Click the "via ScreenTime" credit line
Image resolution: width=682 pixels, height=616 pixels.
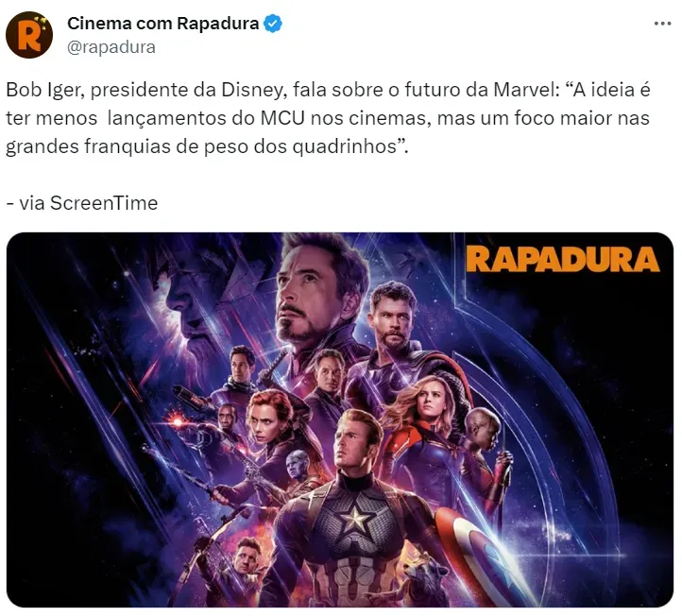(82, 203)
